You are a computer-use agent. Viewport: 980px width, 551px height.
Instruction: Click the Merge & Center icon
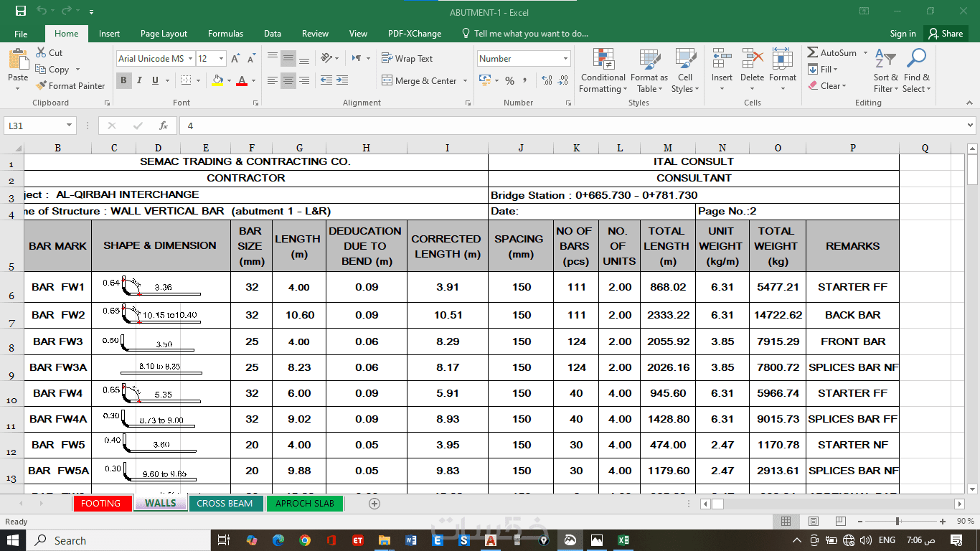[387, 81]
